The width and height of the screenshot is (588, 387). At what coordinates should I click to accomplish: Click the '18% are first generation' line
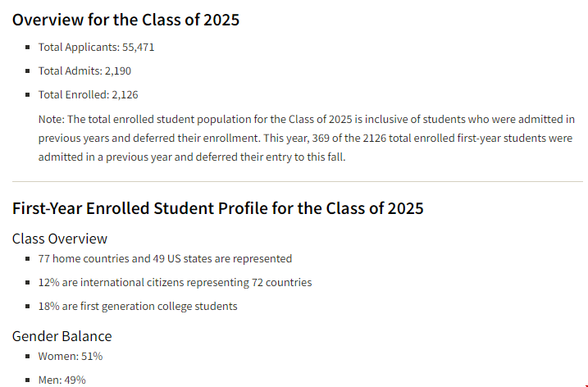(x=138, y=307)
